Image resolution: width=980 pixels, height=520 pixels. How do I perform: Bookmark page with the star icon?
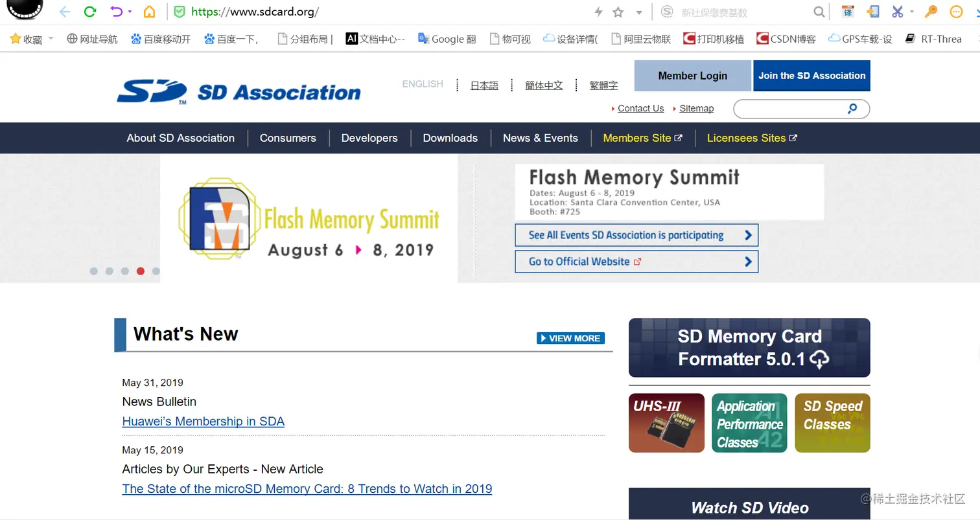click(x=618, y=12)
